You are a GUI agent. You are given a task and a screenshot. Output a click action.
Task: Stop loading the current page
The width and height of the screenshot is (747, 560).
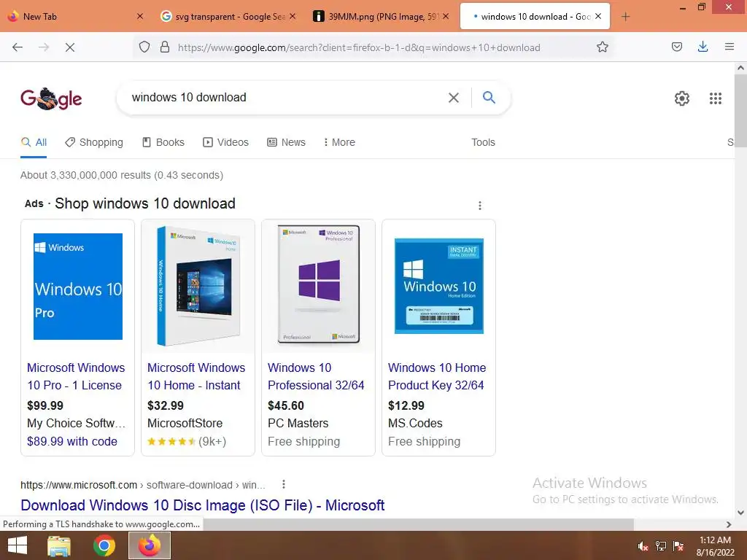click(70, 47)
